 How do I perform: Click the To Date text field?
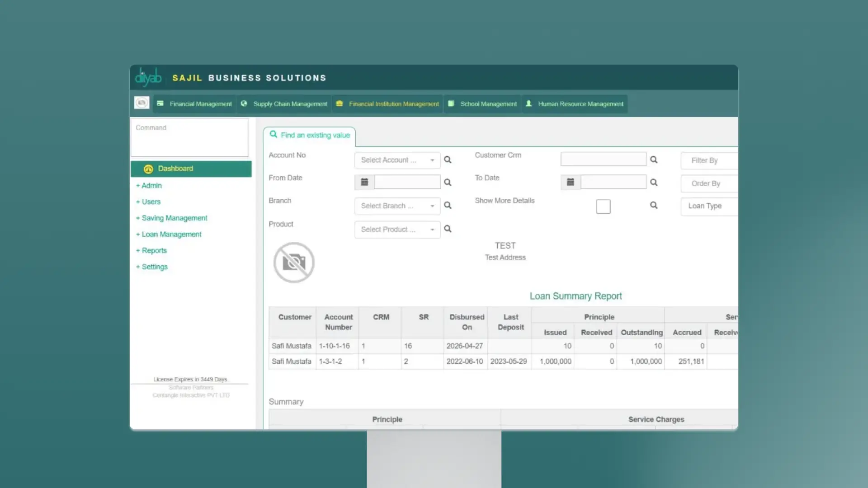613,182
